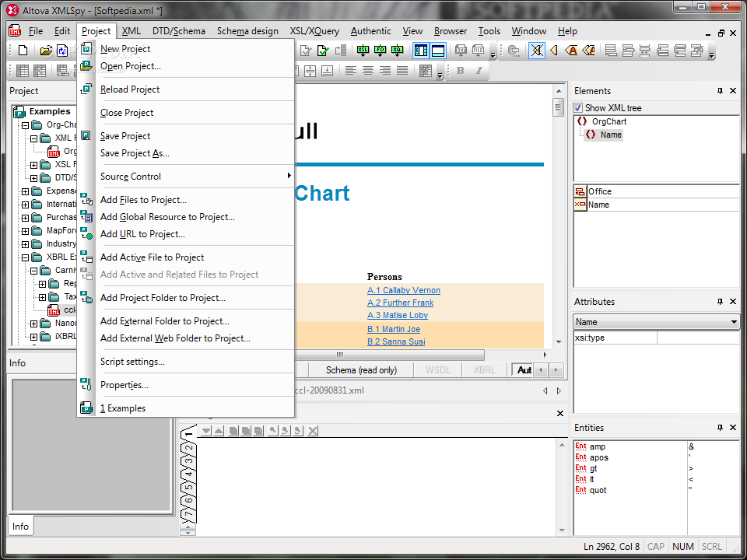Click the Align left toolbar icon
The width and height of the screenshot is (747, 560).
coord(351,71)
